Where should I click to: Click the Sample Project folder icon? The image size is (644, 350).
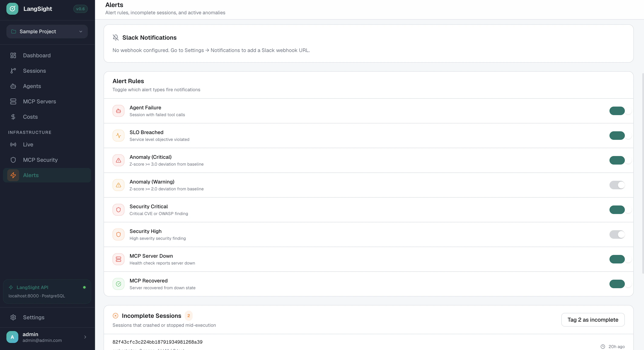click(14, 32)
